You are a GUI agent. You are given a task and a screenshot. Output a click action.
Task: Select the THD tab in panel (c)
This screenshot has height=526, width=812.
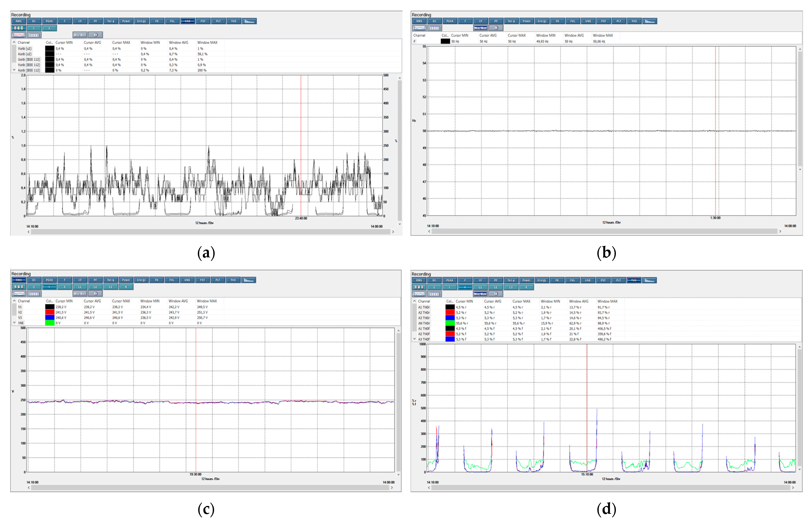(233, 280)
